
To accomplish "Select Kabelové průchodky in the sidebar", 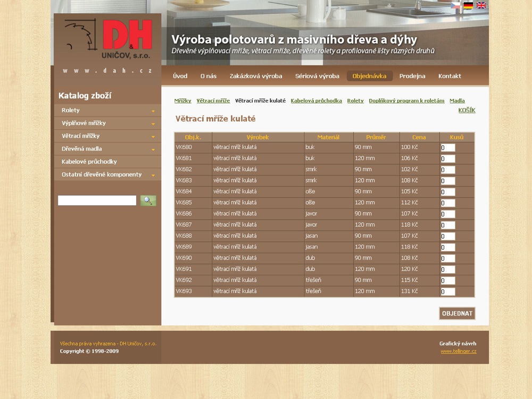I will [x=89, y=162].
